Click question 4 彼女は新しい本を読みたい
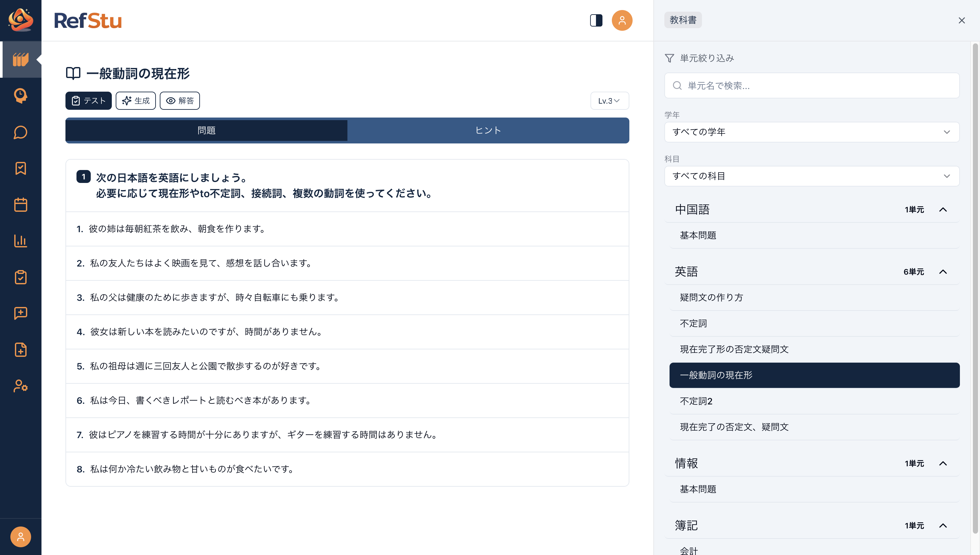980x555 pixels. pyautogui.click(x=347, y=332)
